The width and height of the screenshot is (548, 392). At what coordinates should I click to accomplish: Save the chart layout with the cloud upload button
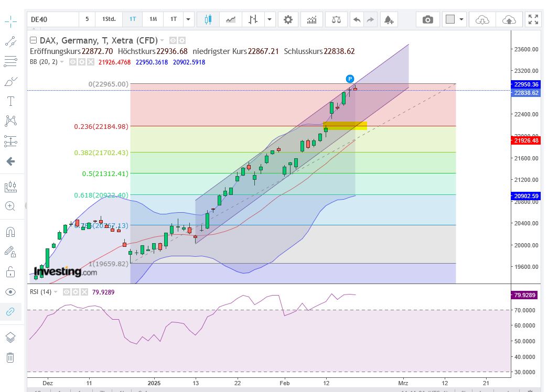[x=509, y=19]
